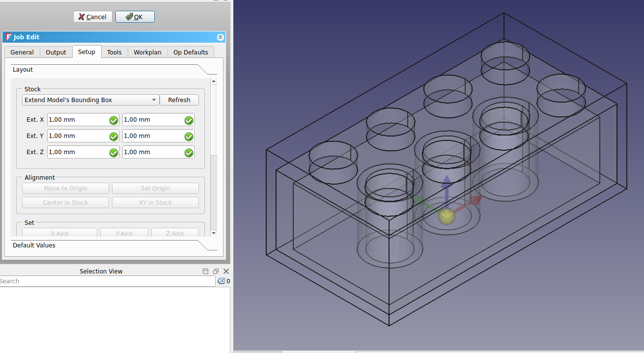644x353 pixels.
Task: Collapse the Job Edit panel
Action: click(221, 37)
